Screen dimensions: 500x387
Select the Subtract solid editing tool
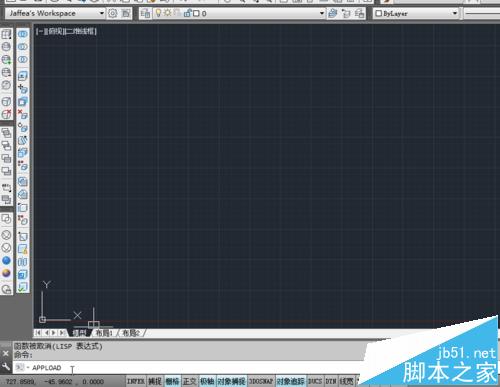click(x=23, y=47)
